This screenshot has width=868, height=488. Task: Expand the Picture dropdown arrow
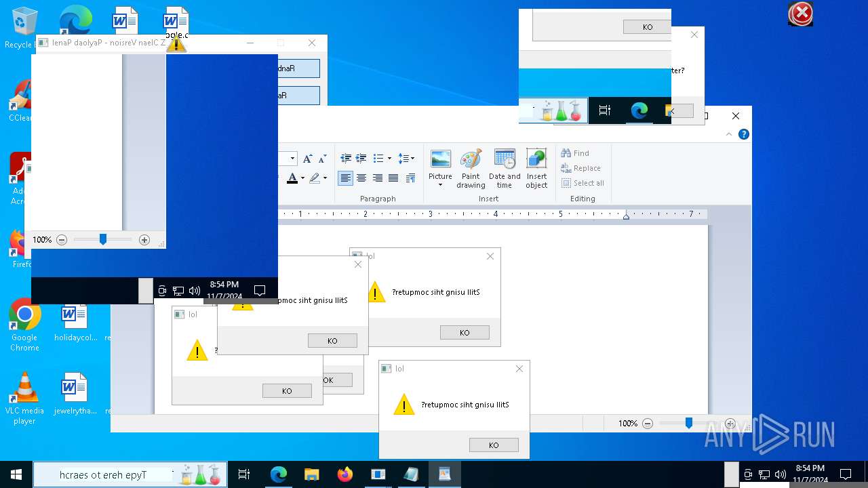click(x=440, y=185)
